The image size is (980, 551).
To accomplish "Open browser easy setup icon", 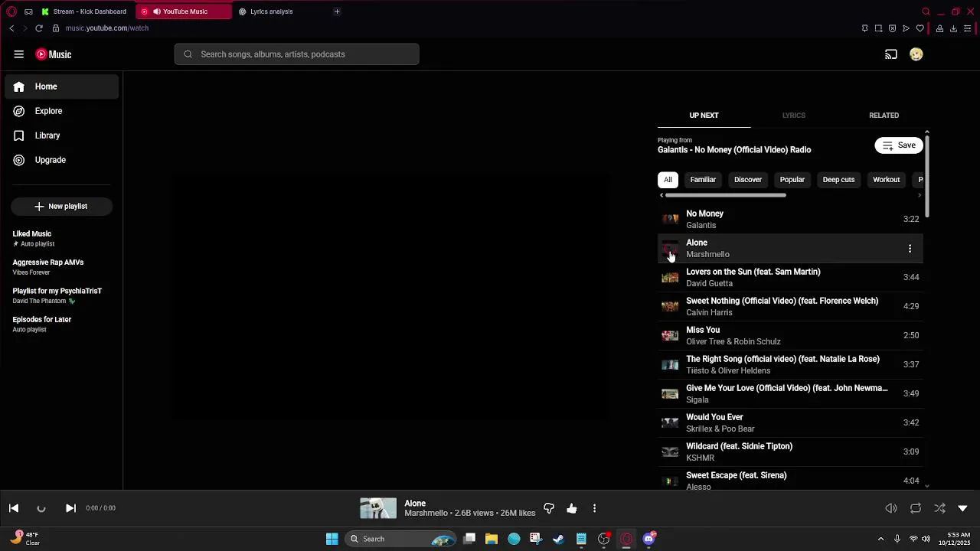I will pyautogui.click(x=967, y=28).
